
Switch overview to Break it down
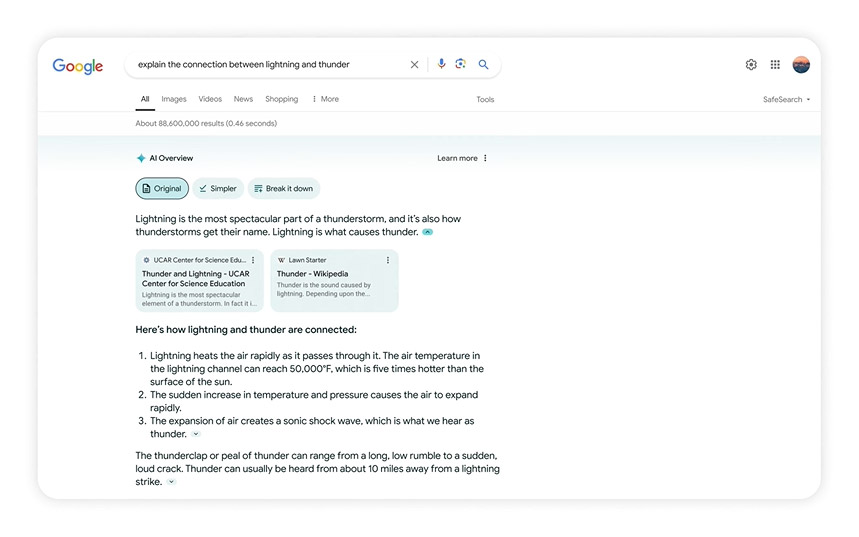click(x=284, y=188)
